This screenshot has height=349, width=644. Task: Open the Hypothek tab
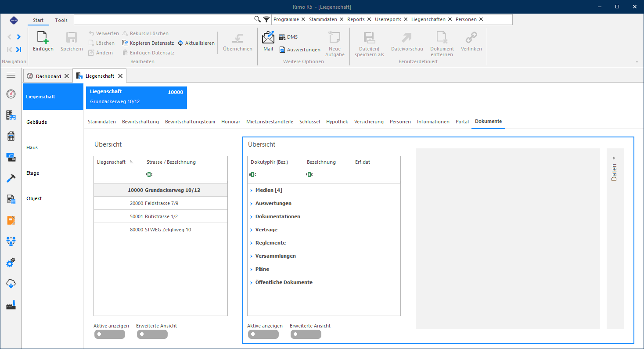337,122
